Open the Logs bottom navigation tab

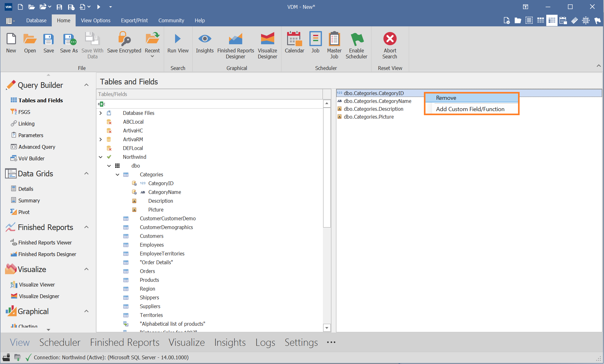tap(265, 342)
